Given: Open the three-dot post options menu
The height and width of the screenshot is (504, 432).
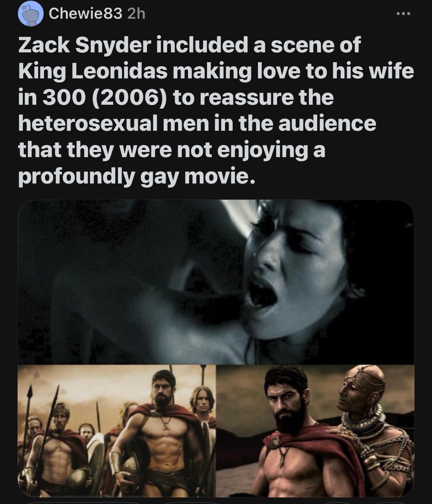Looking at the screenshot, I should tap(404, 14).
